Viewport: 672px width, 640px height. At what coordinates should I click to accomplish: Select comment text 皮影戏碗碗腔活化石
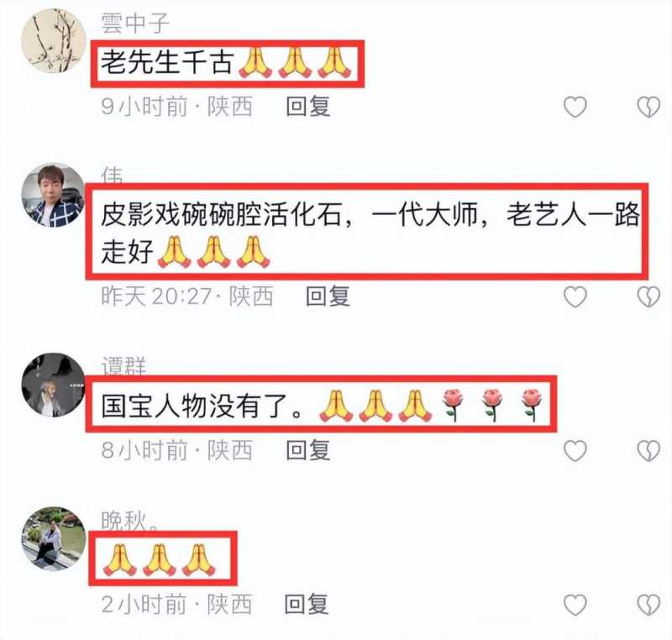[x=221, y=214]
